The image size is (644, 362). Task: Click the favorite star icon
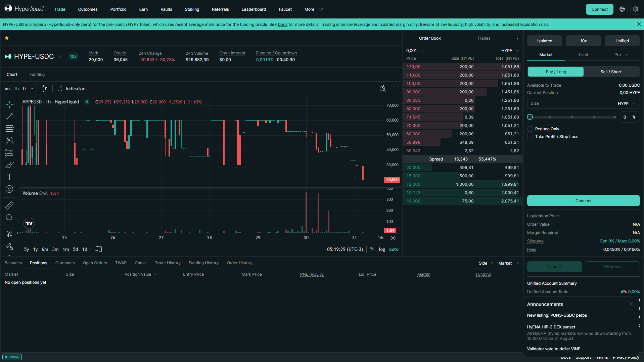pyautogui.click(x=7, y=38)
